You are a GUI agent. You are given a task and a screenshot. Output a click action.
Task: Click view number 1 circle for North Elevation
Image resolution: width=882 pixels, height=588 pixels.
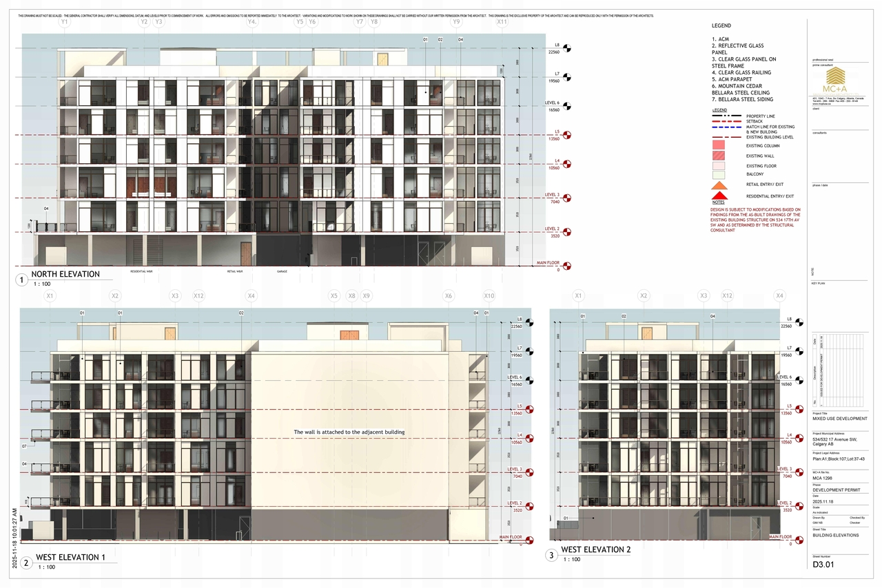click(x=23, y=280)
